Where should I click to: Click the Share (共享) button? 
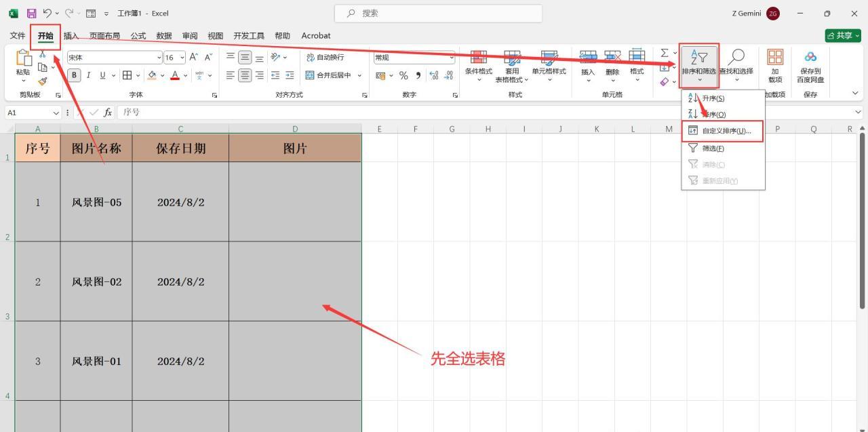(843, 35)
